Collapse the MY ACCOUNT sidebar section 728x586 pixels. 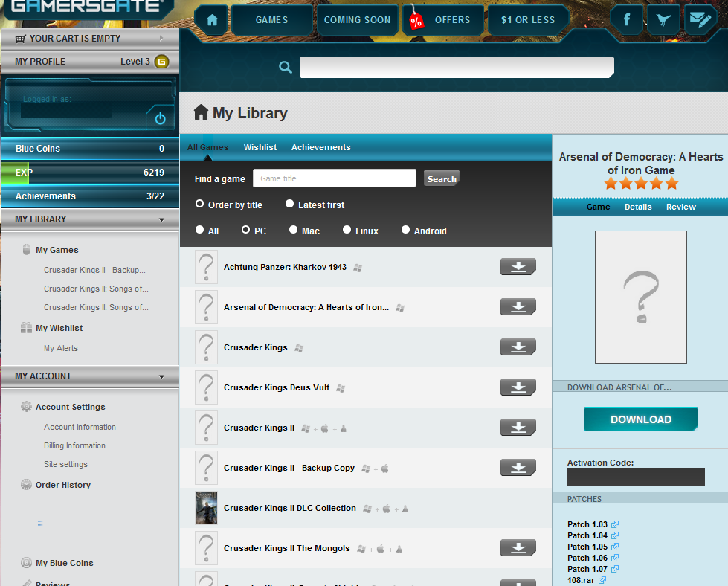(161, 376)
